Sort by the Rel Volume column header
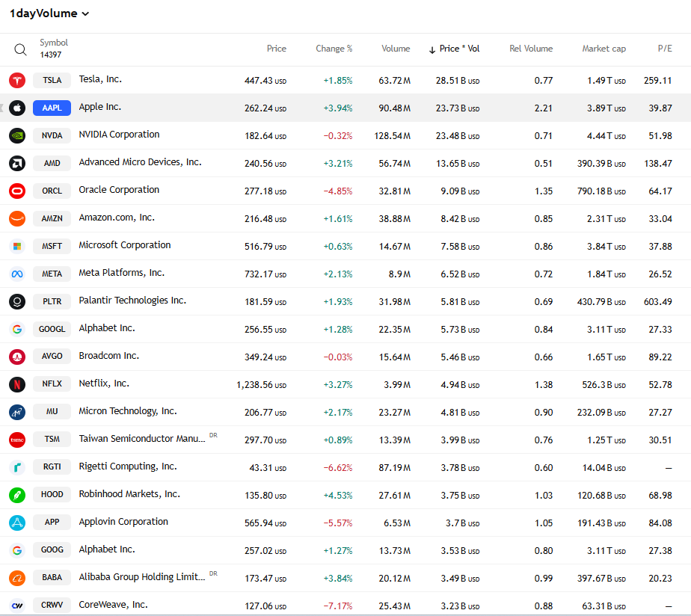This screenshot has width=691, height=616. (x=531, y=49)
